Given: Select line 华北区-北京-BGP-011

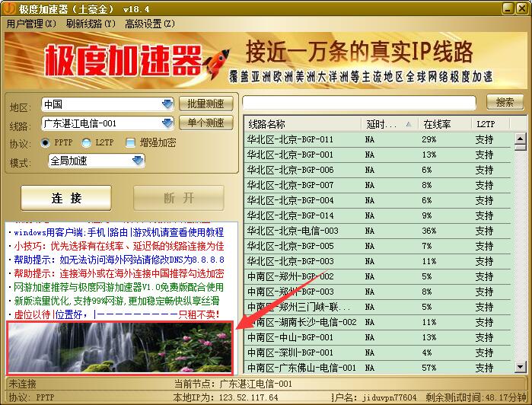Looking at the screenshot, I should click(377, 139).
